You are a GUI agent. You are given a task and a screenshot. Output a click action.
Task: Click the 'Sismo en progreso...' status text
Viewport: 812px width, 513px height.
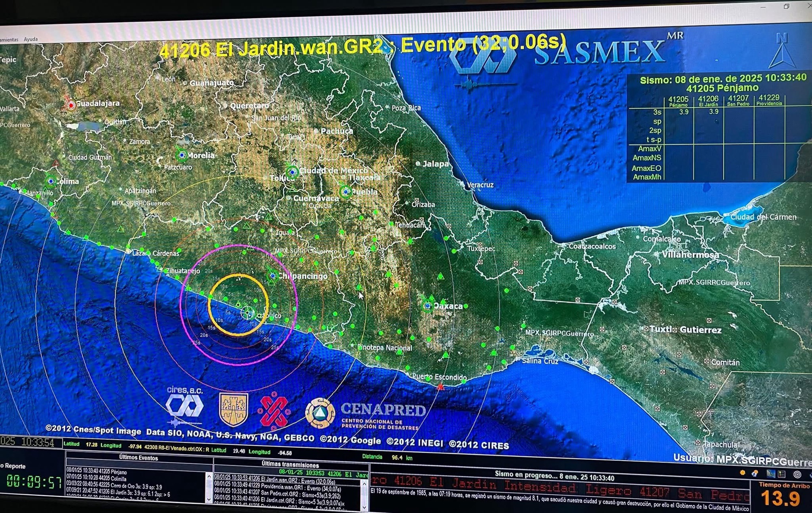(x=554, y=476)
